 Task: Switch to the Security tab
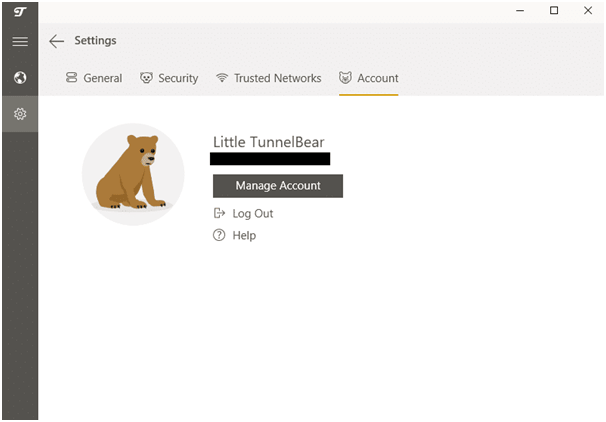tap(169, 78)
